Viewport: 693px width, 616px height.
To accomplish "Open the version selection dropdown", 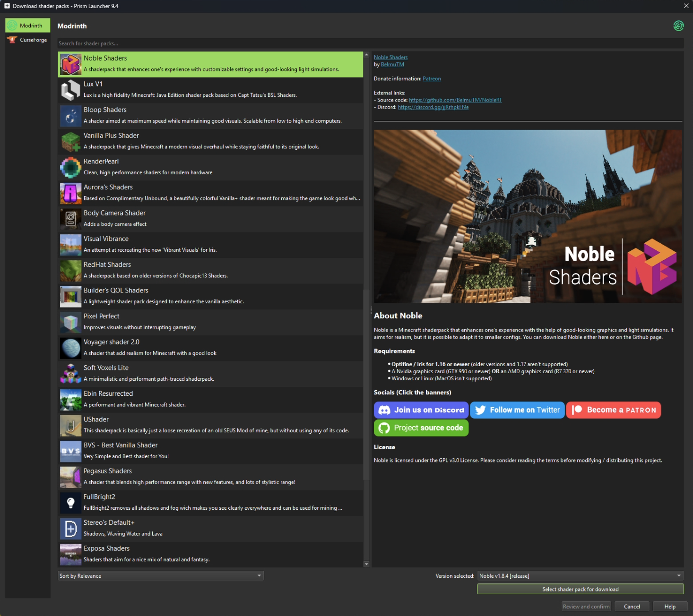I will [580, 575].
